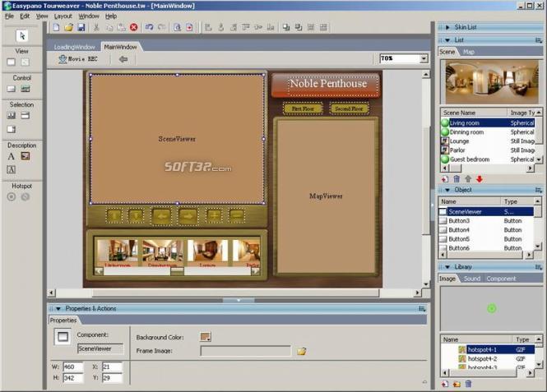
Task: Select the image description tool
Action: click(x=25, y=156)
